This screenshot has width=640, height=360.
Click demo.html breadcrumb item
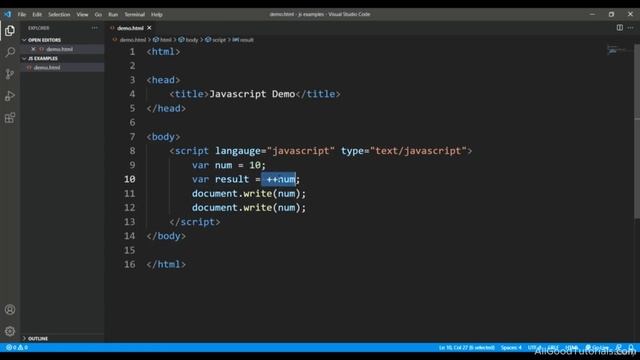tap(133, 40)
